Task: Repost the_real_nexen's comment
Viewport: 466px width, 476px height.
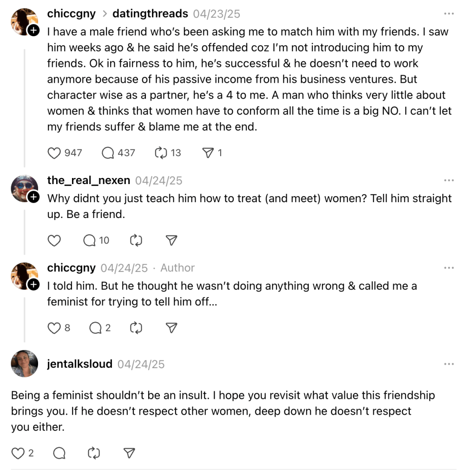Action: tap(136, 240)
